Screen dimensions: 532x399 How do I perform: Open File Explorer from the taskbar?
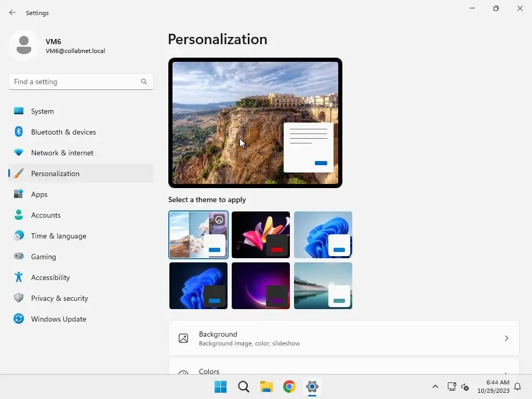(x=267, y=387)
